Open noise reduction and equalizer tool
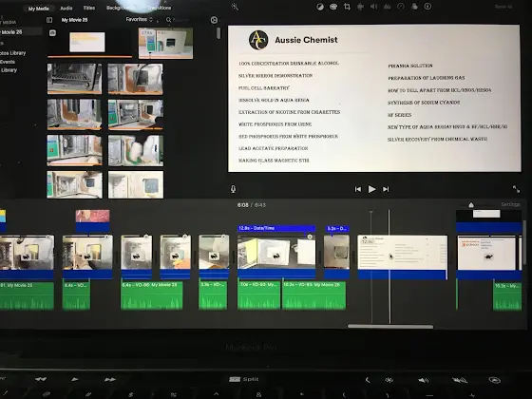The image size is (532, 399). click(x=388, y=7)
